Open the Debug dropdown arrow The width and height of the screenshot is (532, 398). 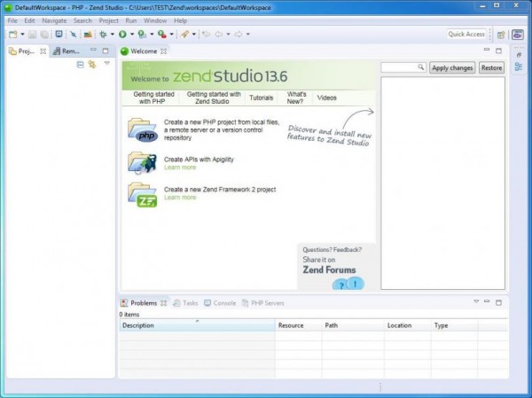[113, 35]
